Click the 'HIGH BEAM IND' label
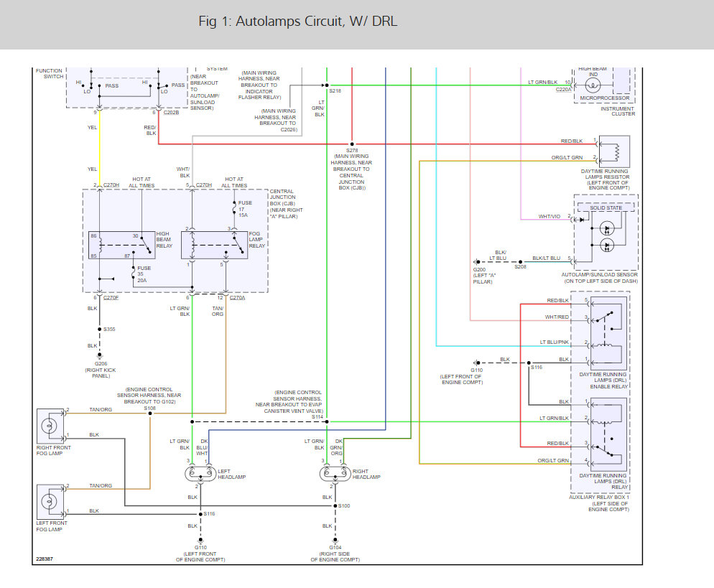This screenshot has width=714, height=588. click(x=593, y=72)
